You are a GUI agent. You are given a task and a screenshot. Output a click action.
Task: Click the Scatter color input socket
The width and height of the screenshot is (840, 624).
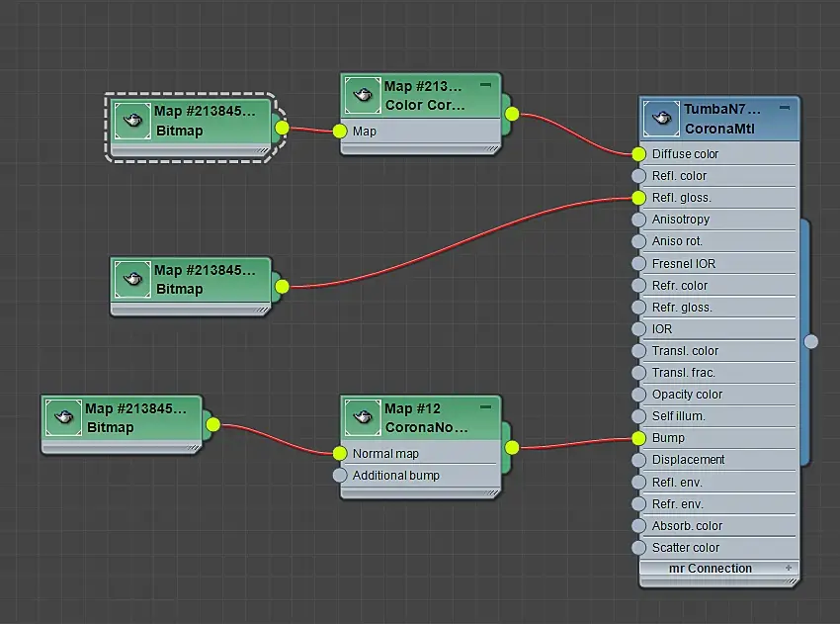coord(638,548)
